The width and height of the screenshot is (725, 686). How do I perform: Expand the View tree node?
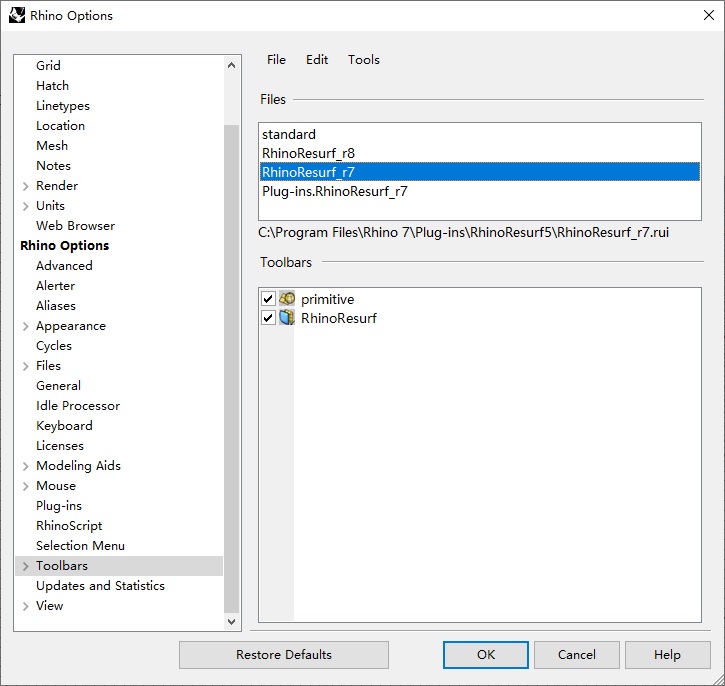click(x=26, y=606)
